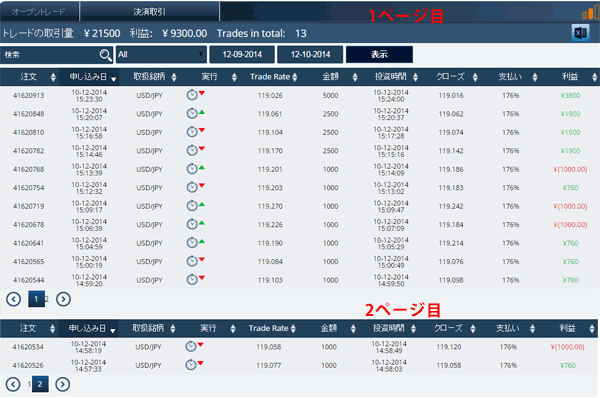Viewport: 600px width, 398px height.
Task: Click the 表示 button
Action: tap(379, 54)
